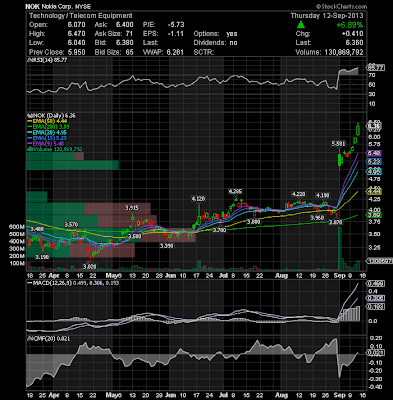Click the Bid price 6.380

point(125,43)
